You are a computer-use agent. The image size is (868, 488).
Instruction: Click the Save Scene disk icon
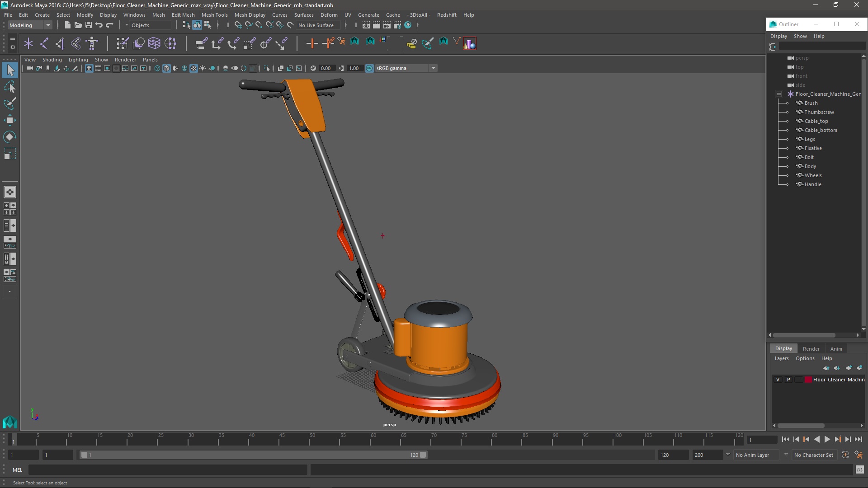(x=89, y=25)
